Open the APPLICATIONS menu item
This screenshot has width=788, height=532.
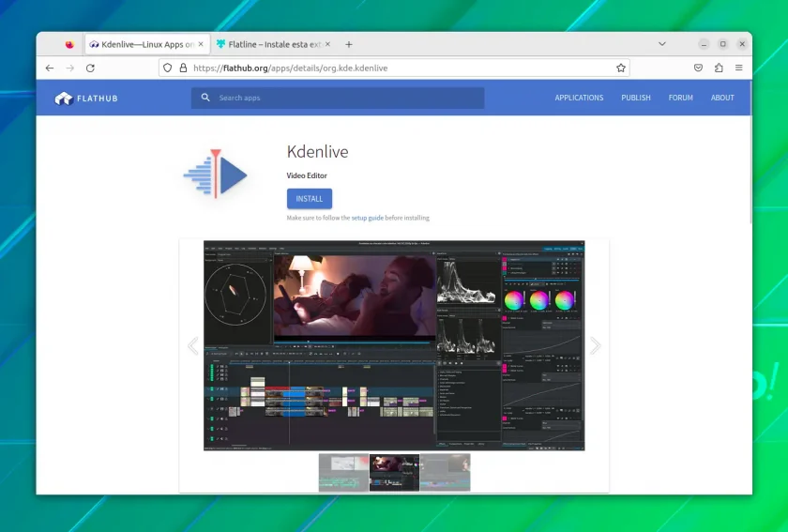[579, 99]
